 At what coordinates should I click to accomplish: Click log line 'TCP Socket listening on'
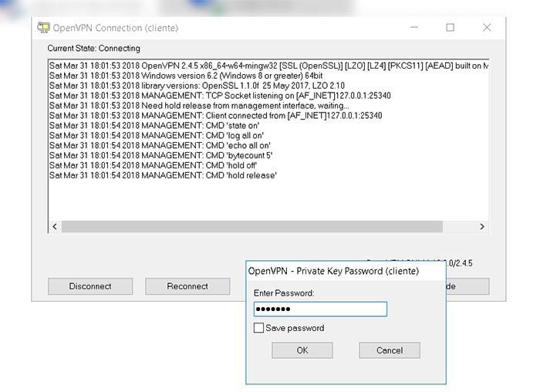[x=220, y=96]
